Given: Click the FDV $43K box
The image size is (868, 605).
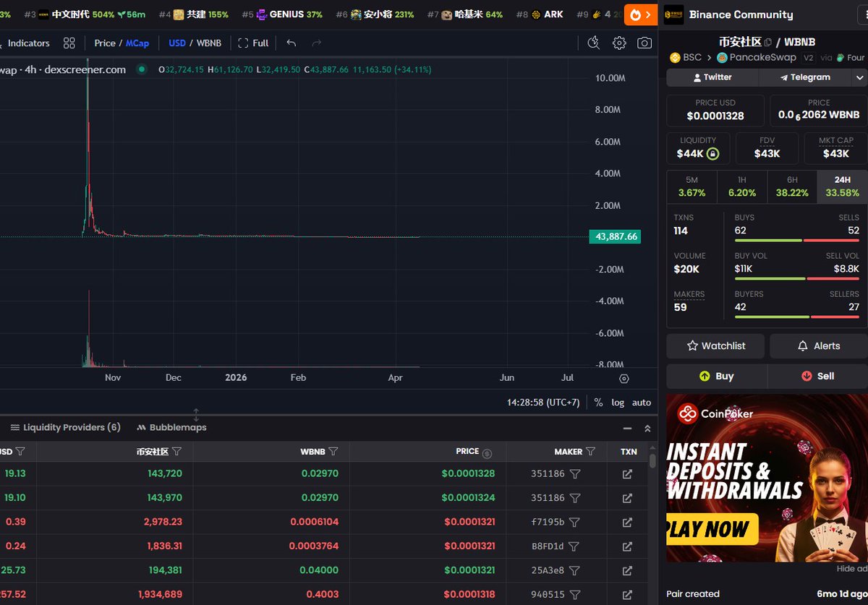Looking at the screenshot, I should point(767,148).
